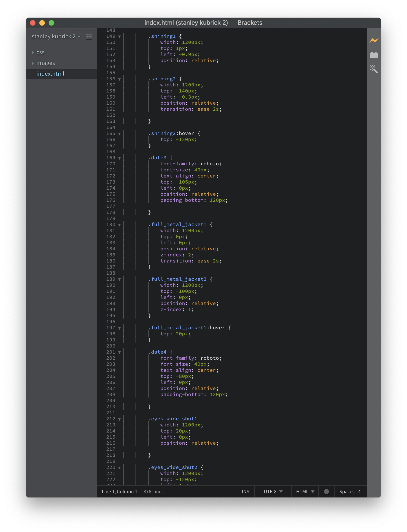Click window title index.html Brackets
Image resolution: width=407 pixels, height=532 pixels.
tap(203, 22)
